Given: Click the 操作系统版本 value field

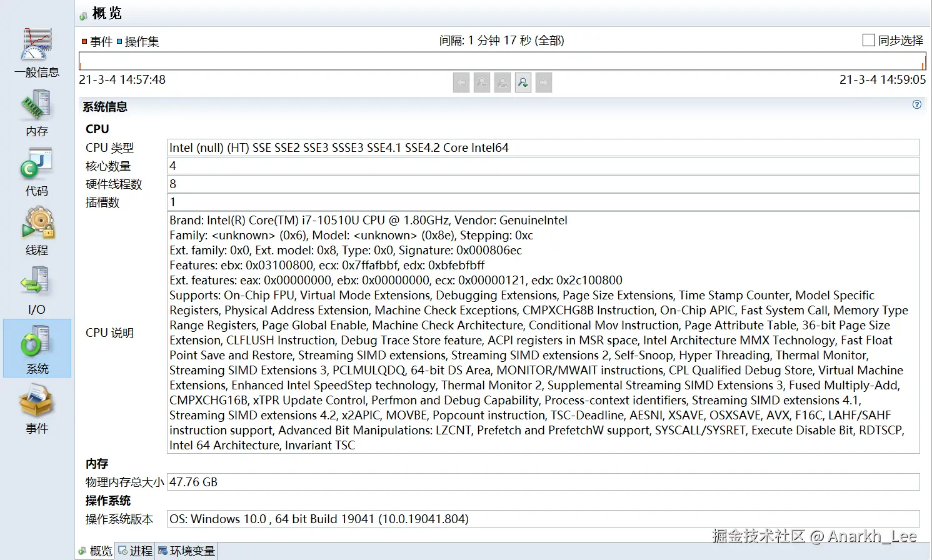Looking at the screenshot, I should click(543, 519).
